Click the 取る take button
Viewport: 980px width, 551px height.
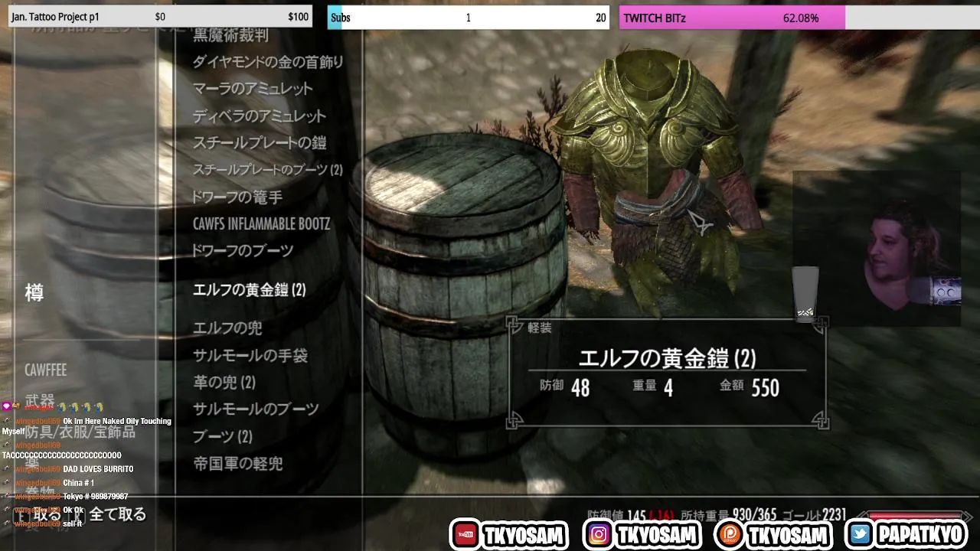click(x=46, y=515)
